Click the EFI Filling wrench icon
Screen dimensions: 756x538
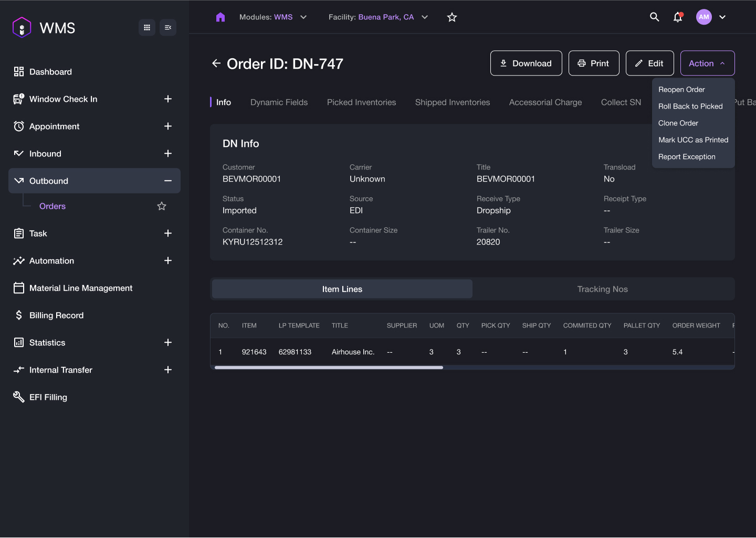point(19,397)
